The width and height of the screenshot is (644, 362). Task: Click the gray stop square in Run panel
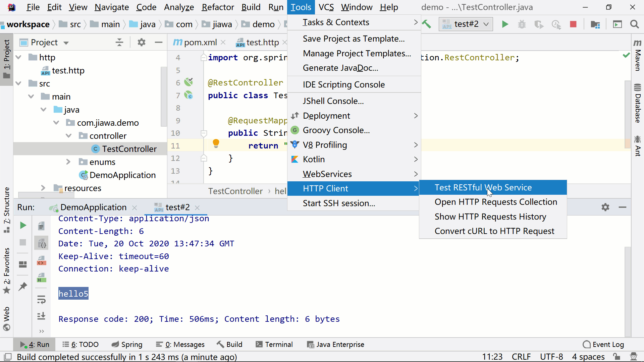click(x=23, y=242)
